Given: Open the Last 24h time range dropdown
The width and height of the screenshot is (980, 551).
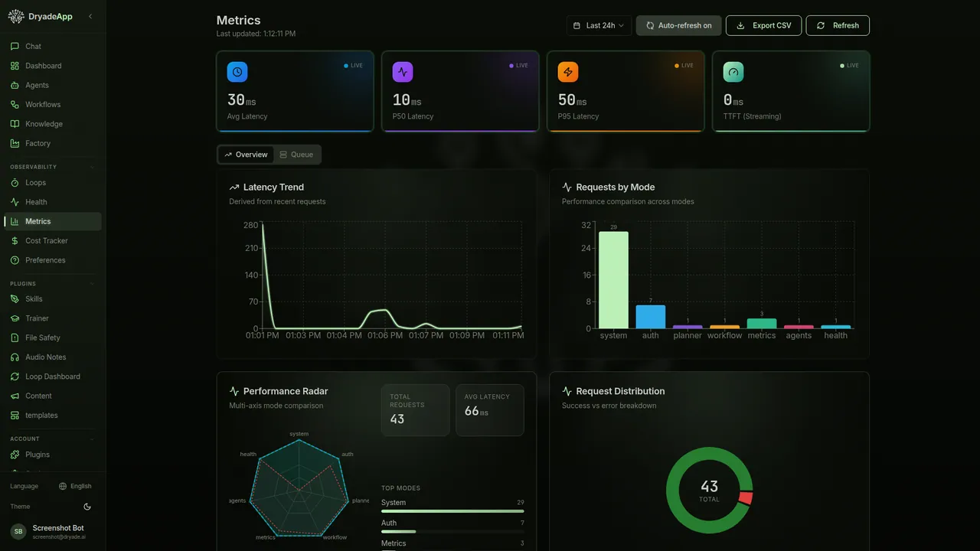Looking at the screenshot, I should pyautogui.click(x=598, y=25).
